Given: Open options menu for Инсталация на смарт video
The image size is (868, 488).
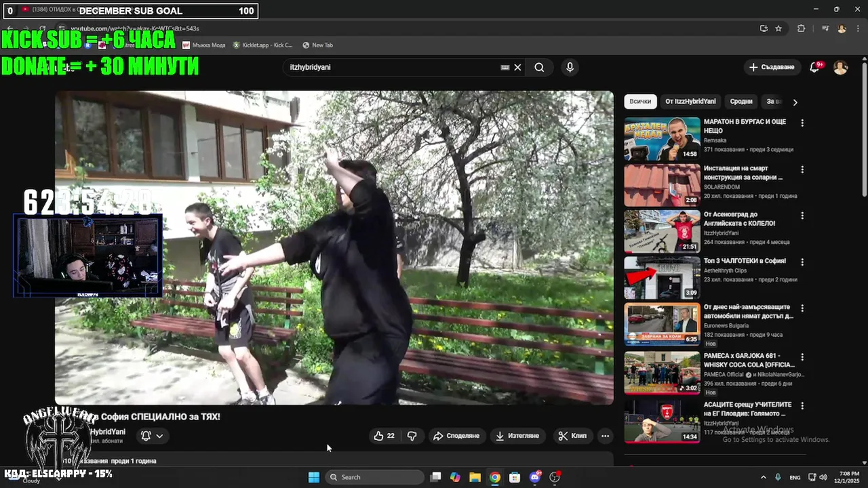Looking at the screenshot, I should (x=802, y=169).
